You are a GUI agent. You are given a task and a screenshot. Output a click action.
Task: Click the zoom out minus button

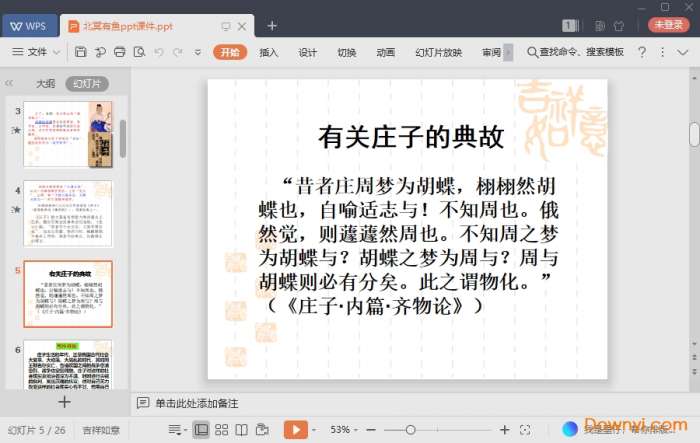click(x=371, y=430)
